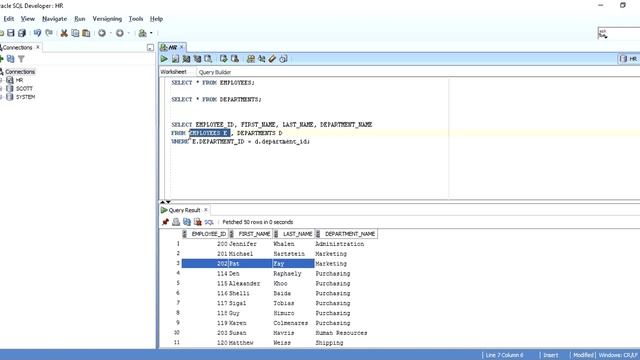Close the Query Result tab
The width and height of the screenshot is (640, 360).
point(206,210)
